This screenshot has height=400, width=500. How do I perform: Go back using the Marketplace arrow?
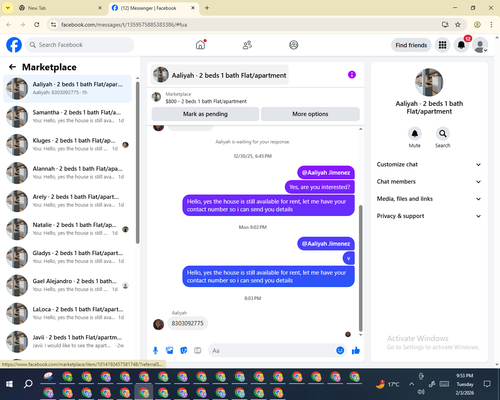point(12,67)
